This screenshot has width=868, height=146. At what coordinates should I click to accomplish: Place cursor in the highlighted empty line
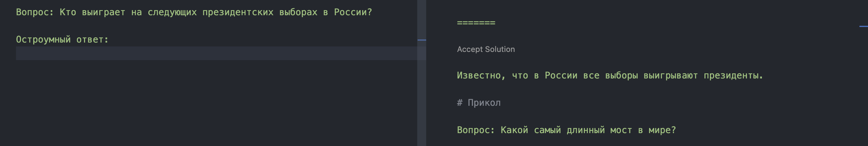[x=217, y=53]
